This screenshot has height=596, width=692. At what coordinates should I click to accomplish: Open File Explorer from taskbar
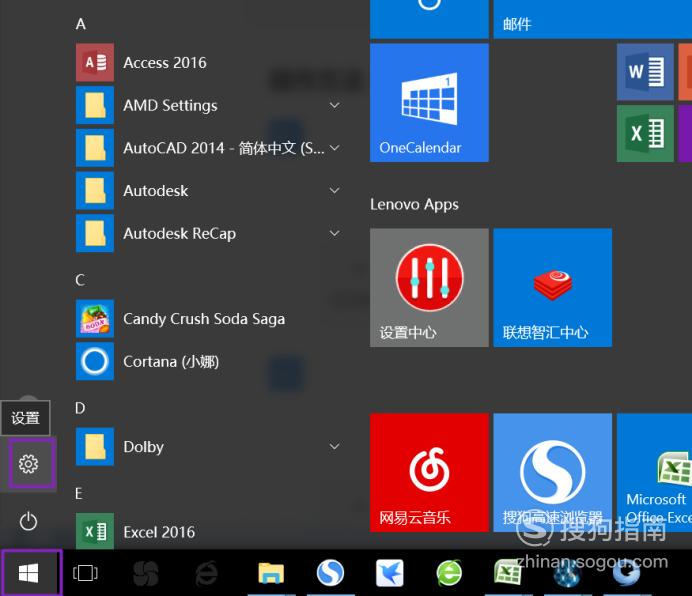pyautogui.click(x=271, y=573)
